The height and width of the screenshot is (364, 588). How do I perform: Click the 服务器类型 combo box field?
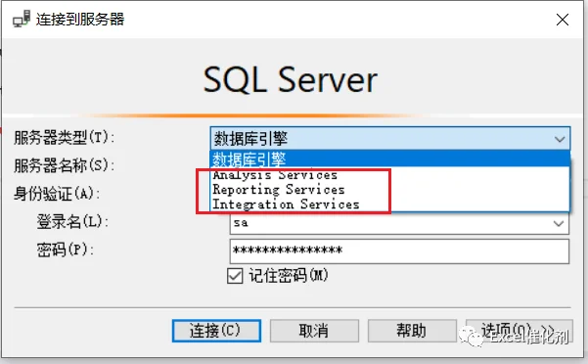[390, 139]
